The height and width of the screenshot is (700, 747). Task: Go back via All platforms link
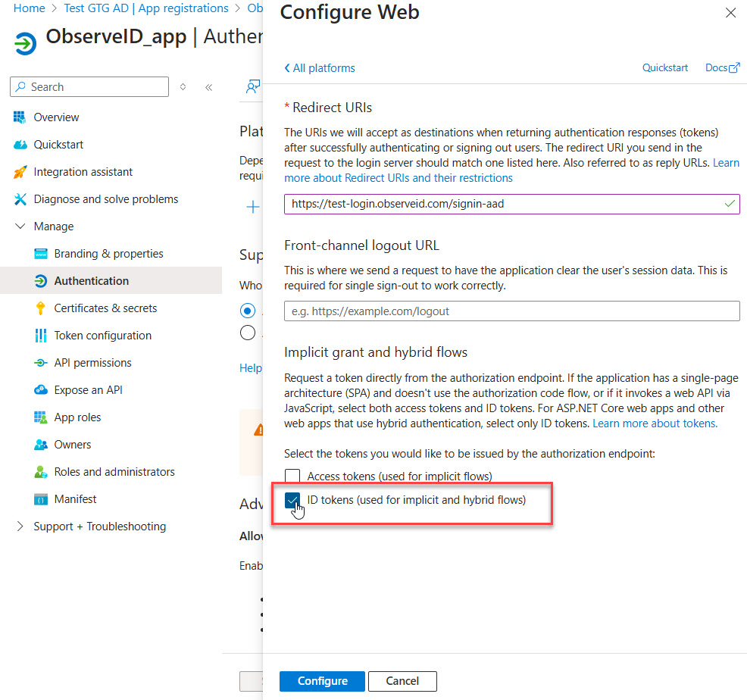point(320,68)
